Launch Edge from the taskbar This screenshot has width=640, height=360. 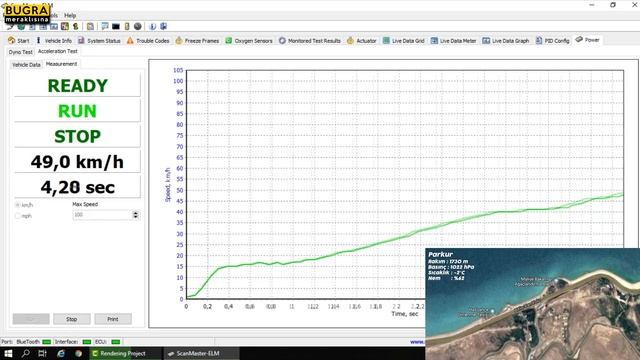coord(61,353)
